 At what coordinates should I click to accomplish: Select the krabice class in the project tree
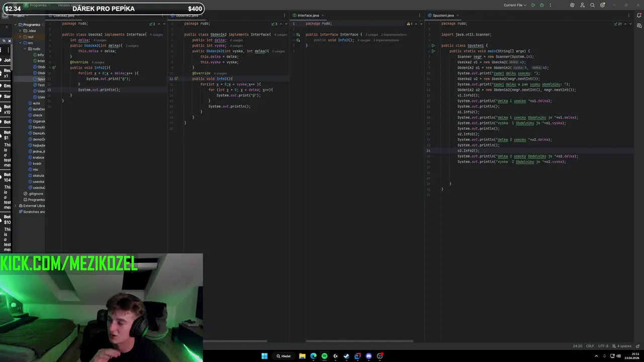(x=38, y=157)
